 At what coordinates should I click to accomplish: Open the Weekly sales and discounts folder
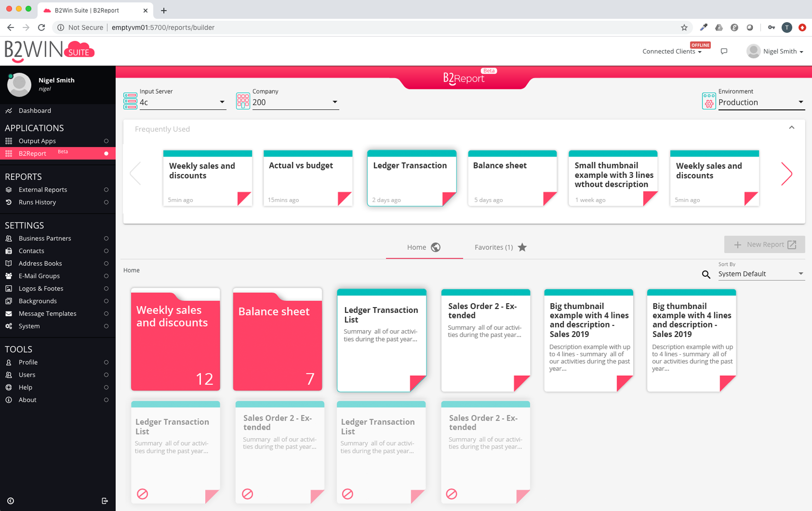click(175, 339)
